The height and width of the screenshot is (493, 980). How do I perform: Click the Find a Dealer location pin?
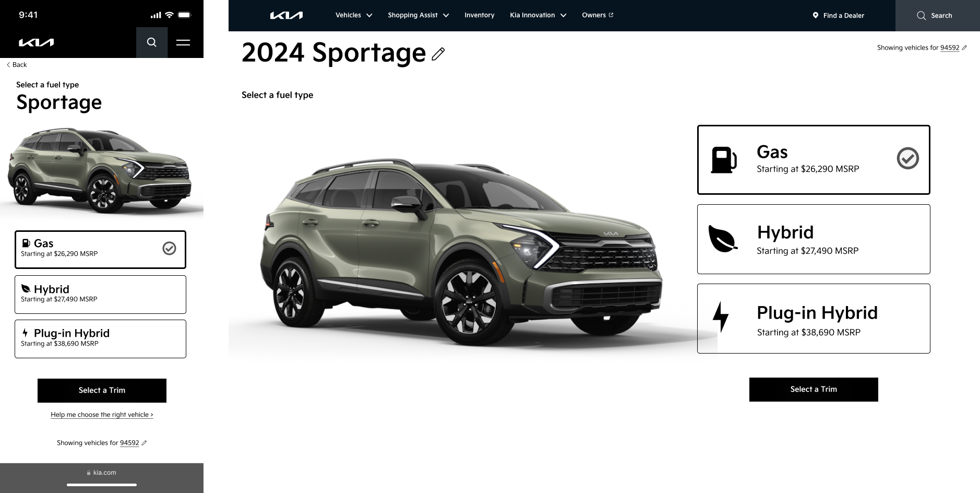pyautogui.click(x=815, y=15)
